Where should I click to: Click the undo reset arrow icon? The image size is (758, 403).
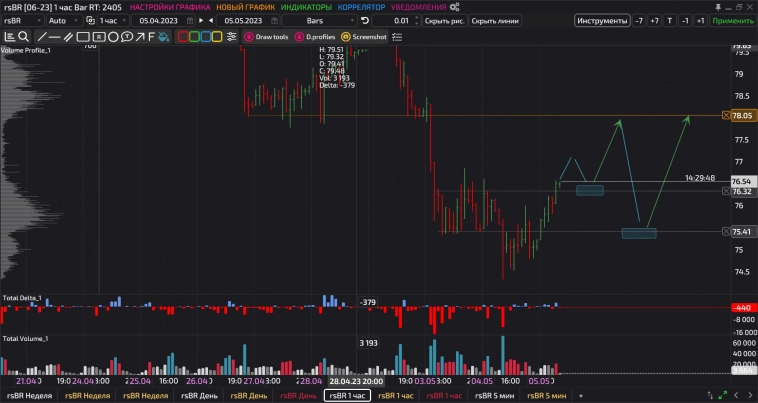365,21
